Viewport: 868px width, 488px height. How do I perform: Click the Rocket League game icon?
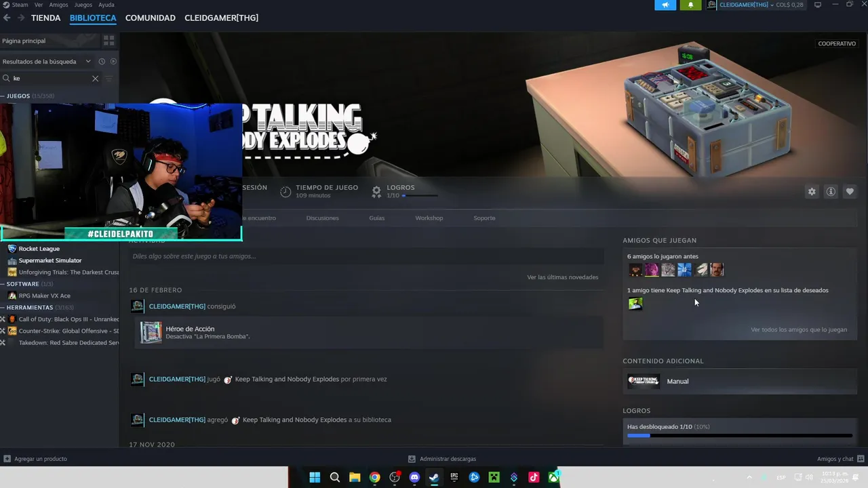tap(12, 249)
